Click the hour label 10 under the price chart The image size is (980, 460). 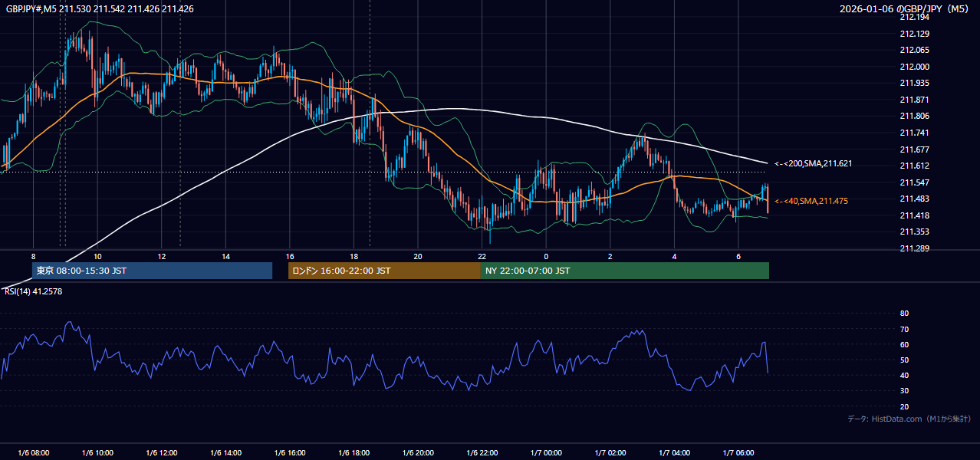pos(97,256)
